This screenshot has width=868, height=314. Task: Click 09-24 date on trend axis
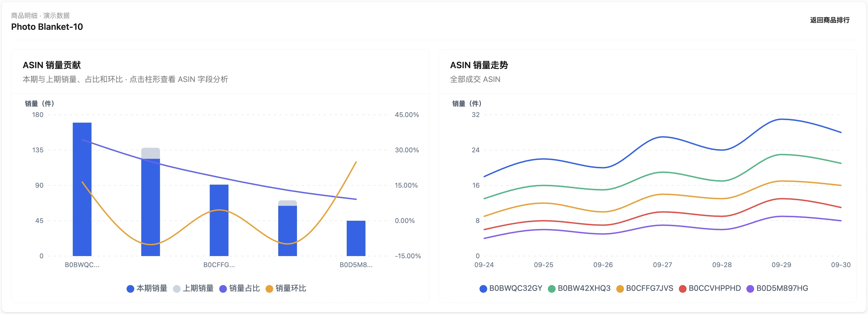(484, 265)
